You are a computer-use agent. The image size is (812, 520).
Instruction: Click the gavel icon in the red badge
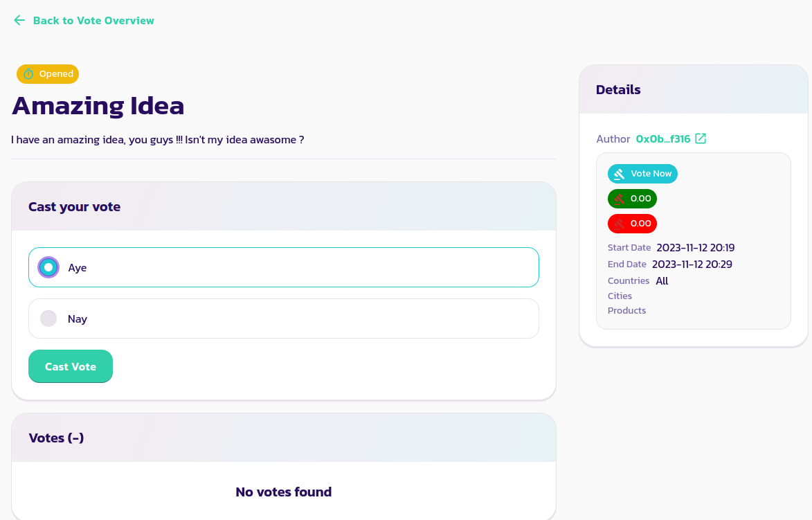click(x=619, y=224)
